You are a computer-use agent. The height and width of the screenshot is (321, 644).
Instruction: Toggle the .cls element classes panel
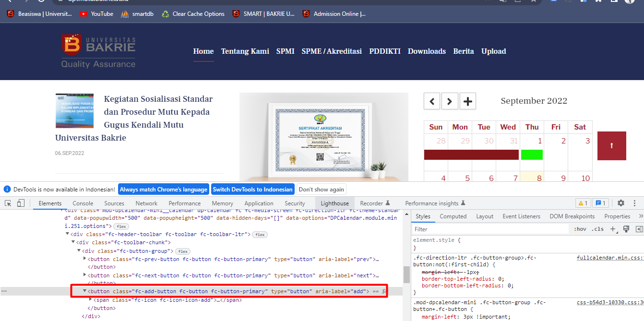click(597, 229)
